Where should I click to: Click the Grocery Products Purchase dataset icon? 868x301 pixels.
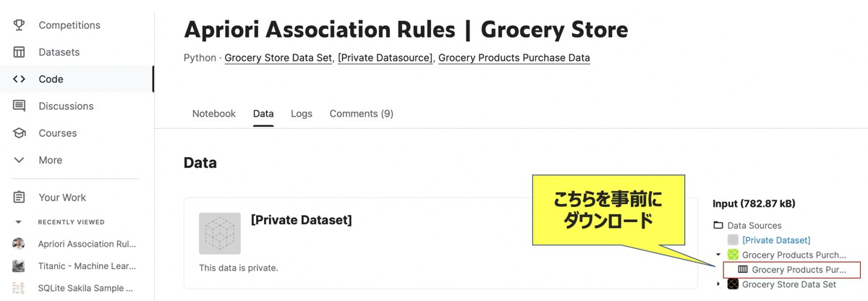pos(733,255)
